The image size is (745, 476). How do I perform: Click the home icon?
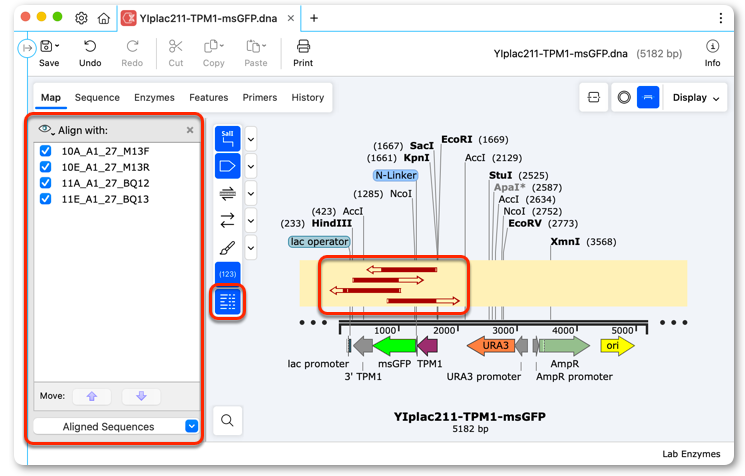click(x=104, y=18)
